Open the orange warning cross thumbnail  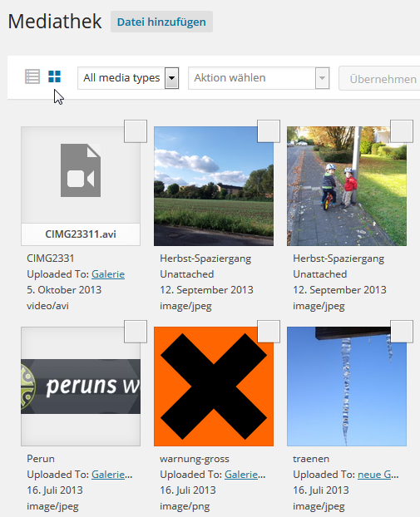point(214,387)
